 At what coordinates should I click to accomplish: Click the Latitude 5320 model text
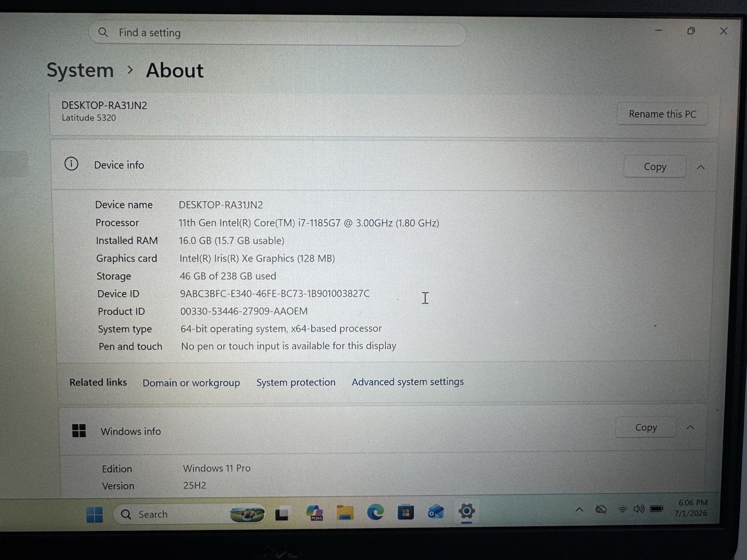[89, 118]
